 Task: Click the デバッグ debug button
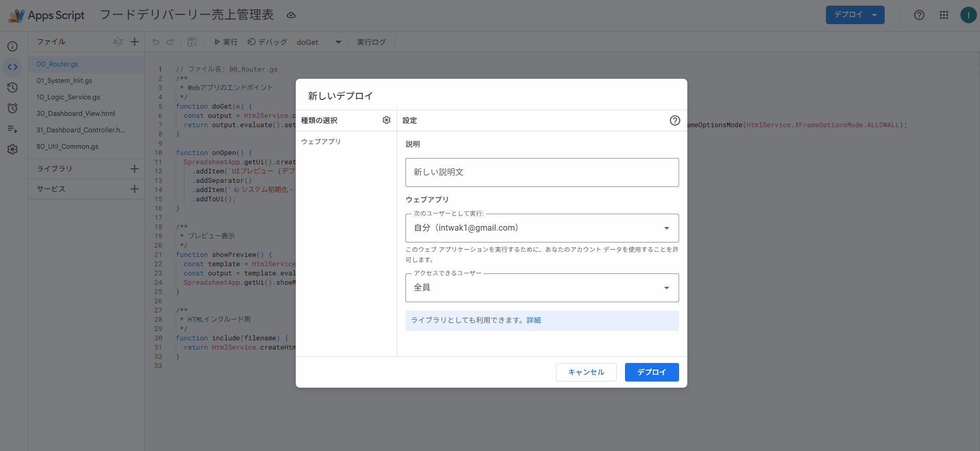tap(267, 42)
